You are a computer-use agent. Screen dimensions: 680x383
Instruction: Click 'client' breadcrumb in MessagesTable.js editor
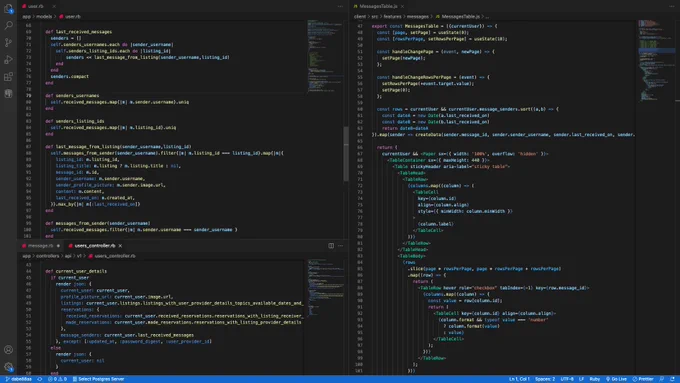click(360, 16)
